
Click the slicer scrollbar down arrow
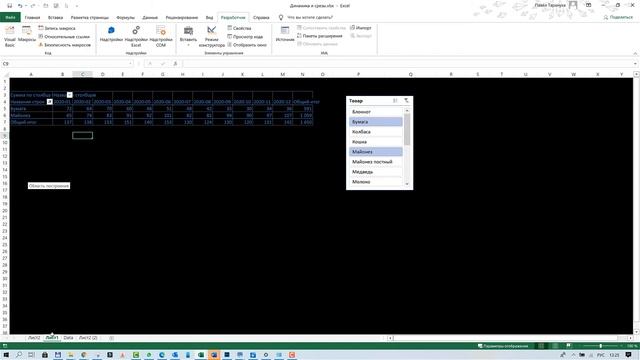click(407, 184)
